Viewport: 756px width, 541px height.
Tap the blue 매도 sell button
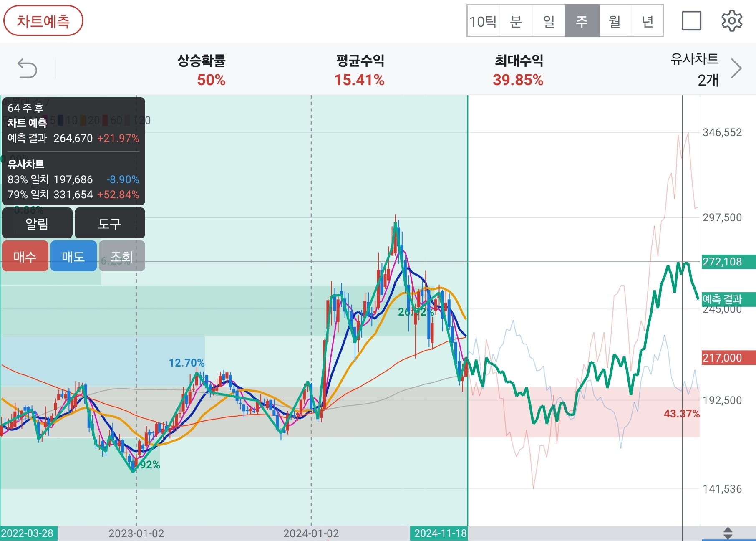pos(73,256)
